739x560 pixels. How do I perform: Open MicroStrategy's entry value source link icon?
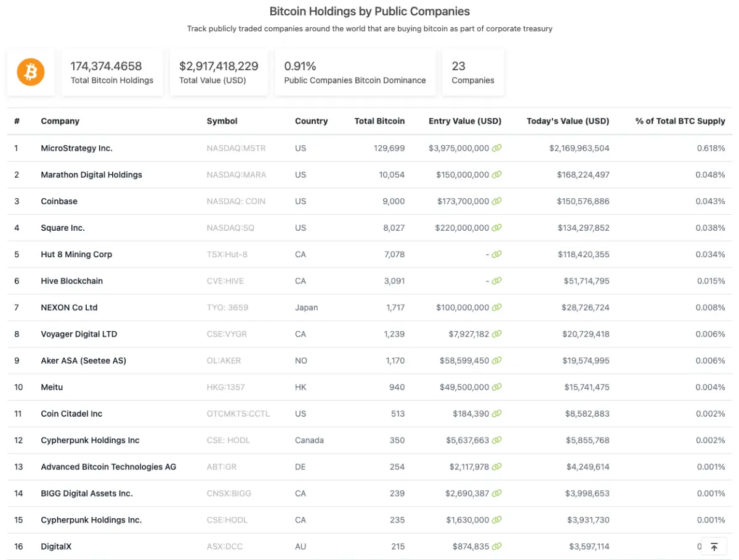pos(498,148)
